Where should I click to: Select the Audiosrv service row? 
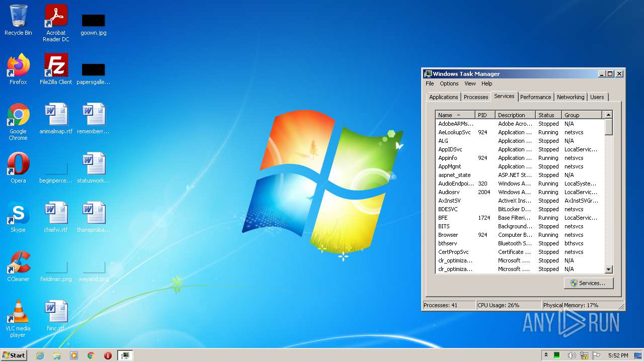520,192
